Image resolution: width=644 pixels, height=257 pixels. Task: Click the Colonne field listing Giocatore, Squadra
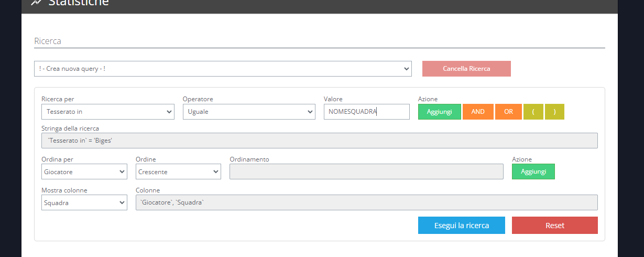pyautogui.click(x=366, y=202)
